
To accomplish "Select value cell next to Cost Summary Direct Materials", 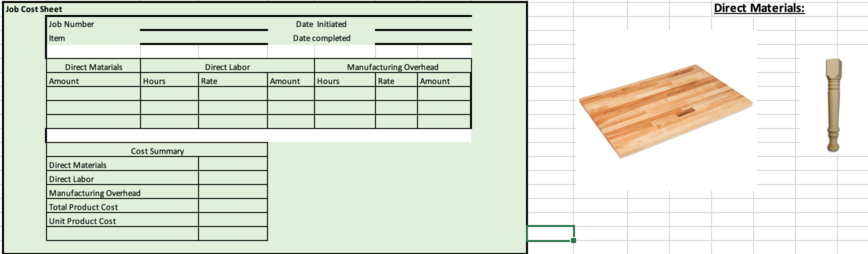I will click(x=233, y=165).
